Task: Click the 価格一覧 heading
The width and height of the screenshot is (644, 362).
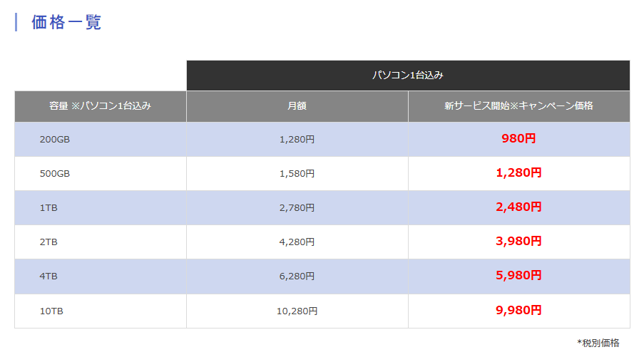Action: click(66, 22)
